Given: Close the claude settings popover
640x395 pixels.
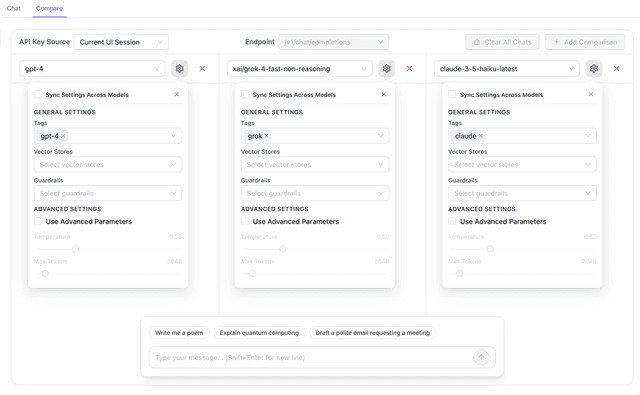Looking at the screenshot, I should [x=591, y=94].
